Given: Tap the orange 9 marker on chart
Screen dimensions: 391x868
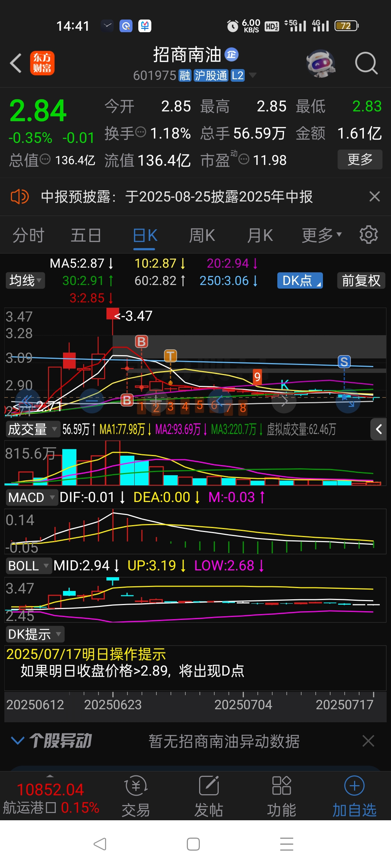Looking at the screenshot, I should coord(257,377).
